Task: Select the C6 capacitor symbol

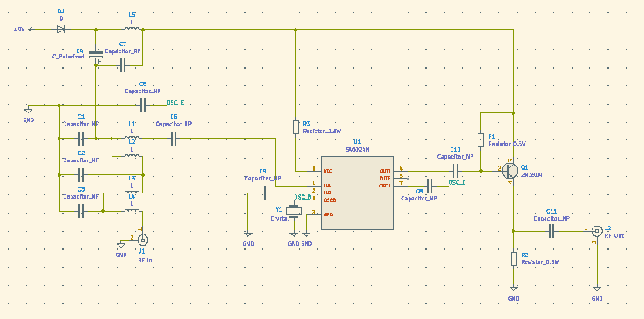Action: [x=173, y=139]
